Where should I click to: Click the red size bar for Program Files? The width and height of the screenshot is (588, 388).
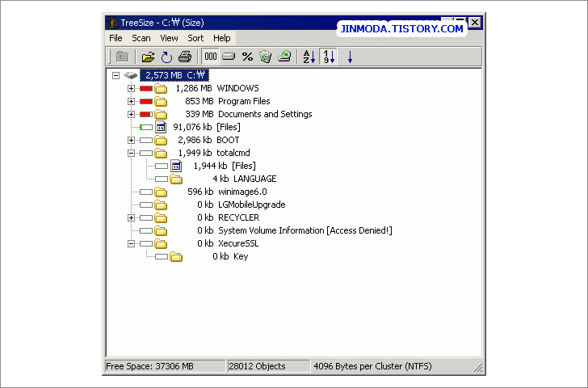click(146, 101)
